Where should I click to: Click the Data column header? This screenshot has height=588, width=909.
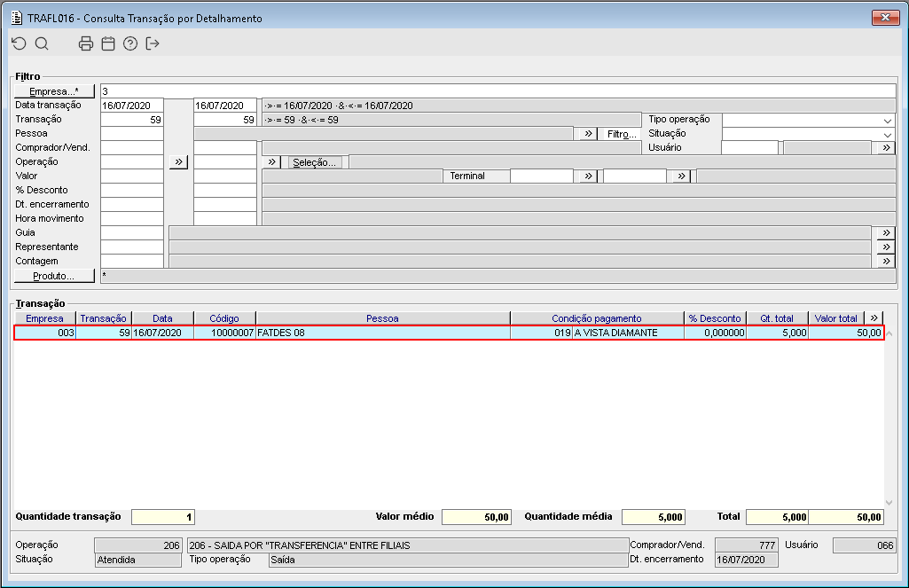point(162,318)
